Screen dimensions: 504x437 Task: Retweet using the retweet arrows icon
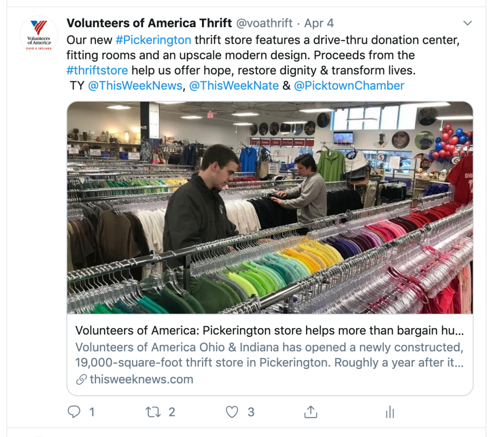click(153, 411)
